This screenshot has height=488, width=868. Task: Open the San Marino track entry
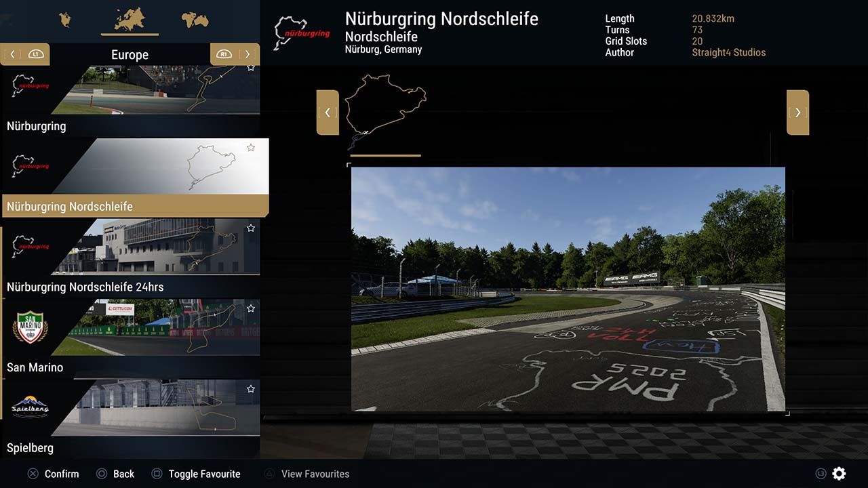131,338
